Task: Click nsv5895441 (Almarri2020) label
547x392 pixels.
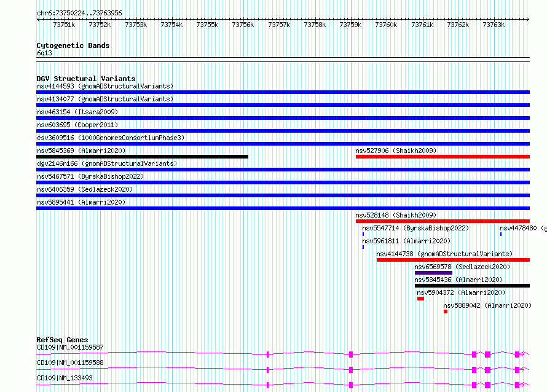Action: [x=81, y=202]
